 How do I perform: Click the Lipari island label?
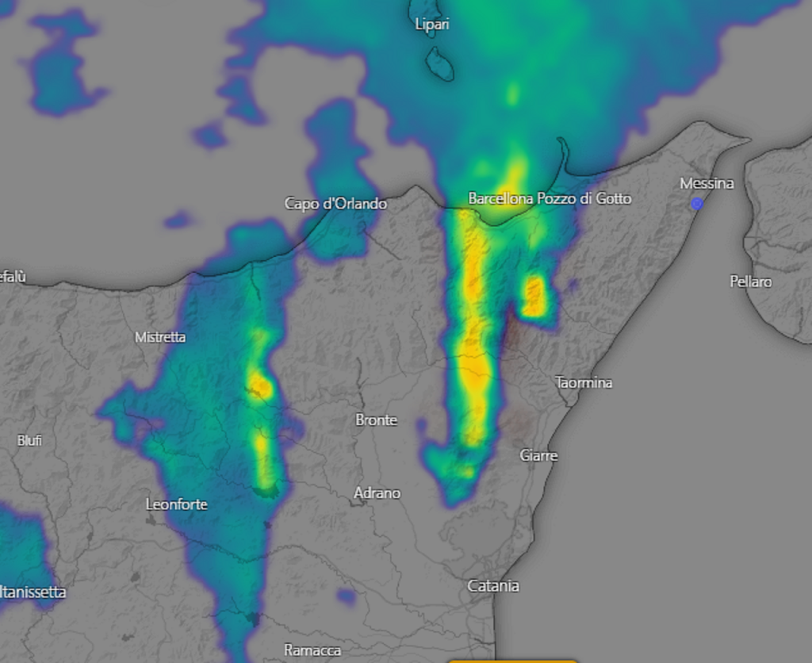point(432,24)
